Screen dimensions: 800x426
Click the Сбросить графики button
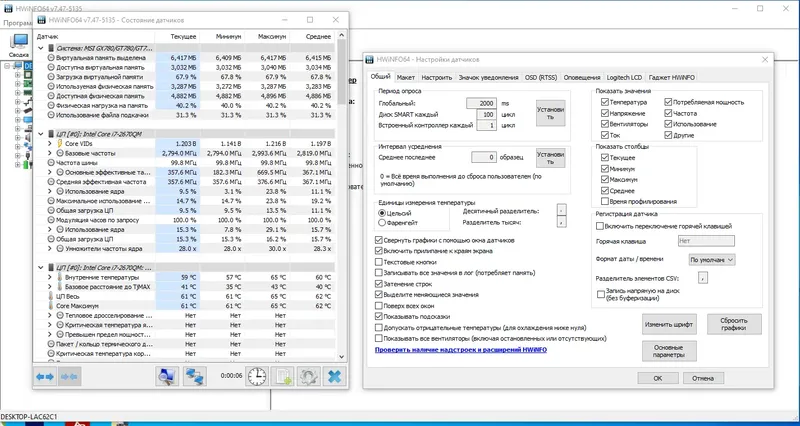point(734,324)
